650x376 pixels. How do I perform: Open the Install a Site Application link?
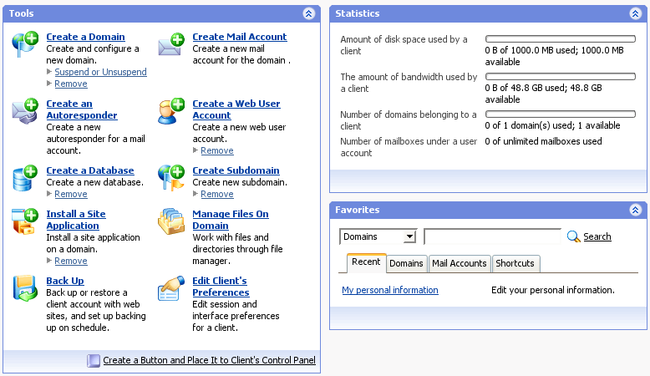[76, 220]
